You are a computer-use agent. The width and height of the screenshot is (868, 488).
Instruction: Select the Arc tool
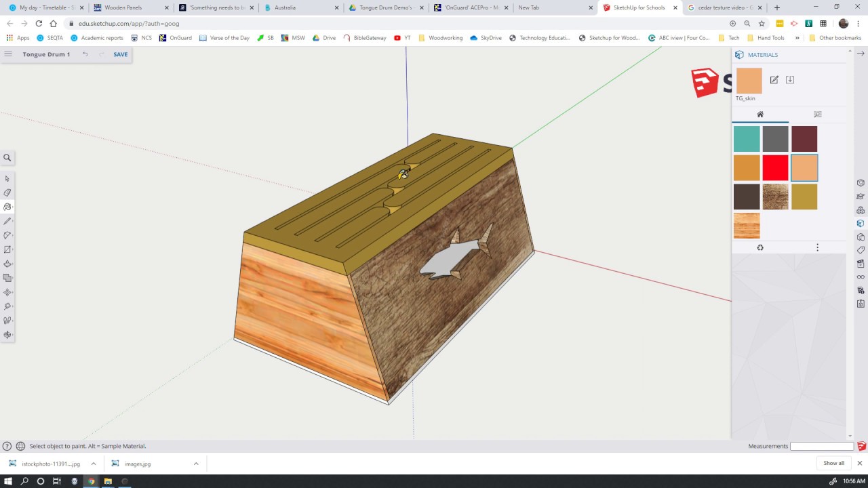pos(7,235)
